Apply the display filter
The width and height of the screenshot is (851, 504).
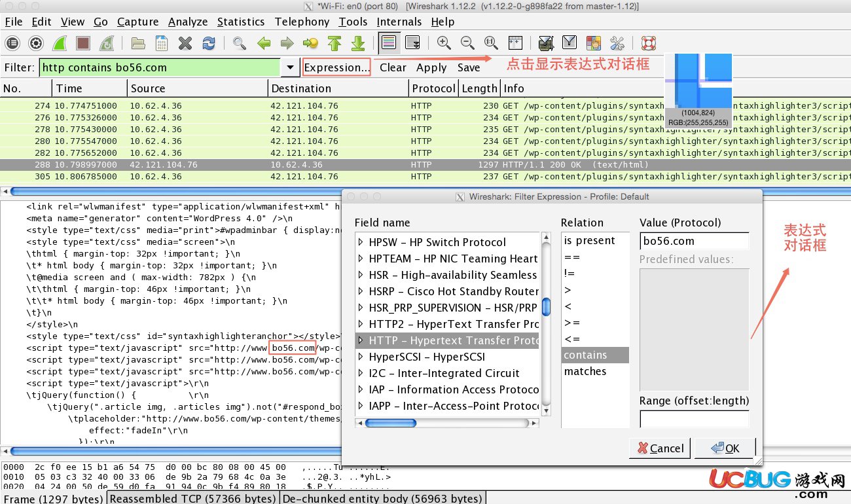(431, 67)
